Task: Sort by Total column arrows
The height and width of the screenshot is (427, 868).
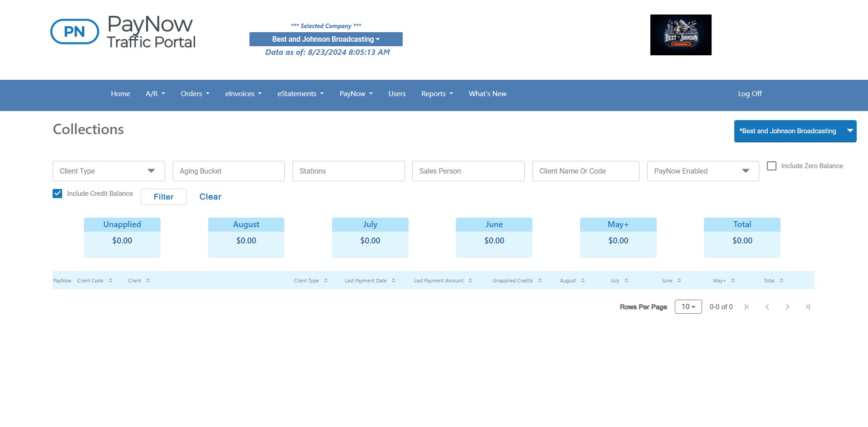Action: pyautogui.click(x=781, y=281)
